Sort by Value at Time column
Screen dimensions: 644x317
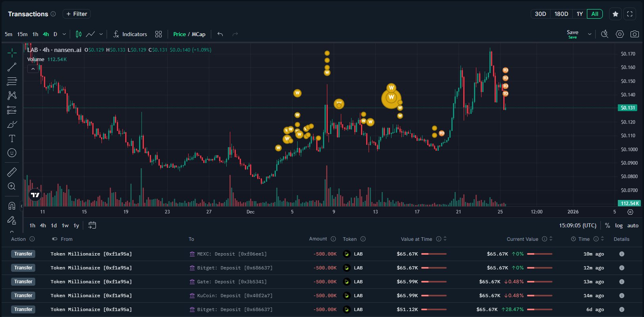[445, 239]
